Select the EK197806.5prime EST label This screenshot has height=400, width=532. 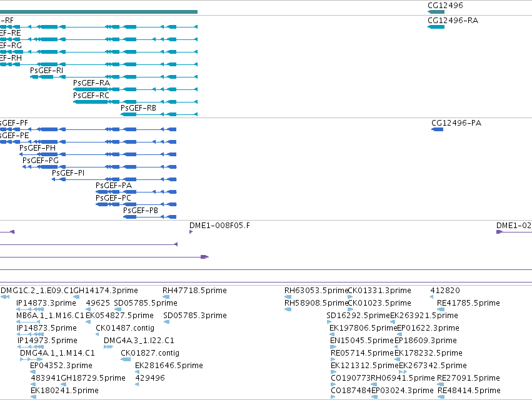363,328
